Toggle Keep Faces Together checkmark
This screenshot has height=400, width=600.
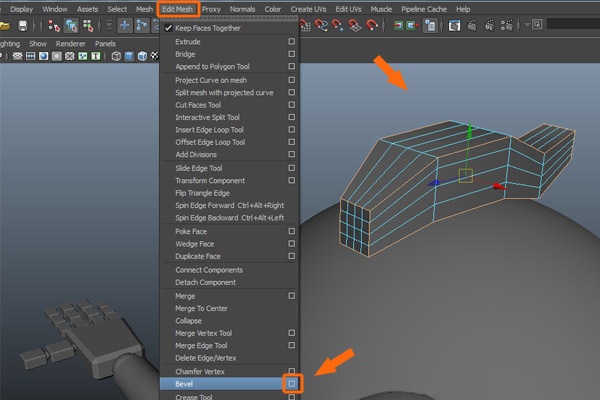[168, 28]
